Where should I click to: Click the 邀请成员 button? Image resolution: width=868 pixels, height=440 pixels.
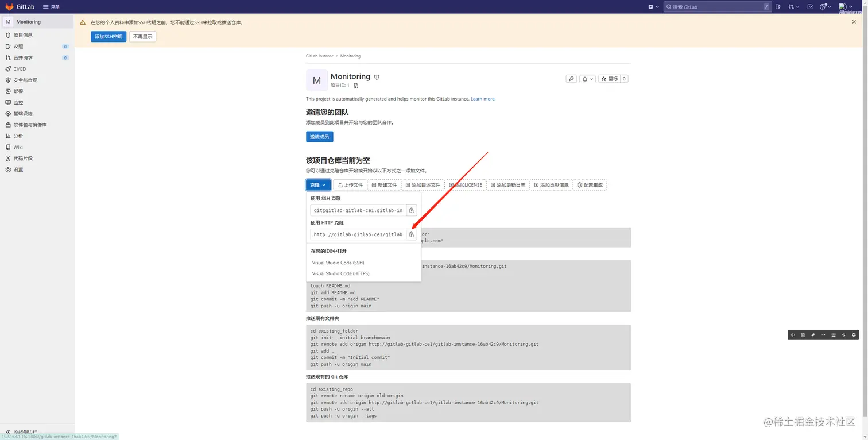pyautogui.click(x=320, y=137)
